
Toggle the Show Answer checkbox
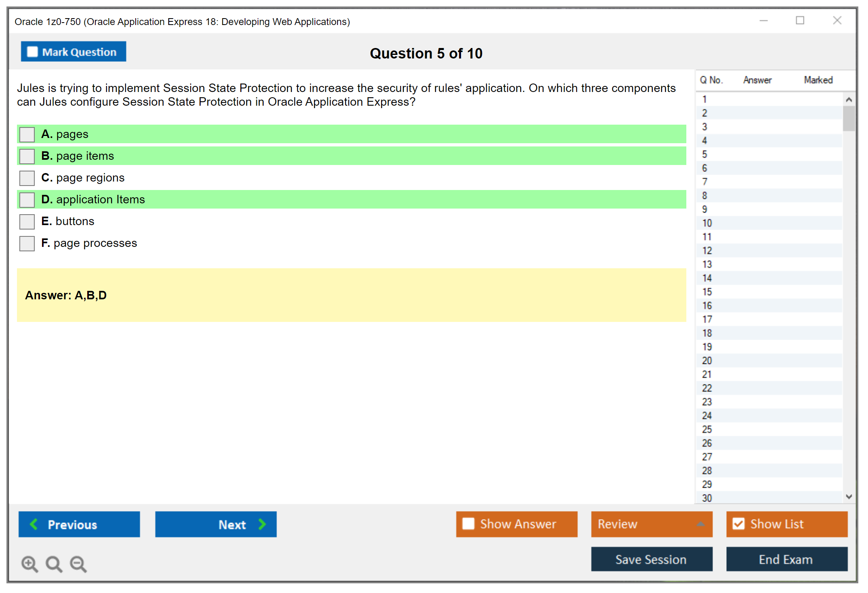pyautogui.click(x=468, y=524)
